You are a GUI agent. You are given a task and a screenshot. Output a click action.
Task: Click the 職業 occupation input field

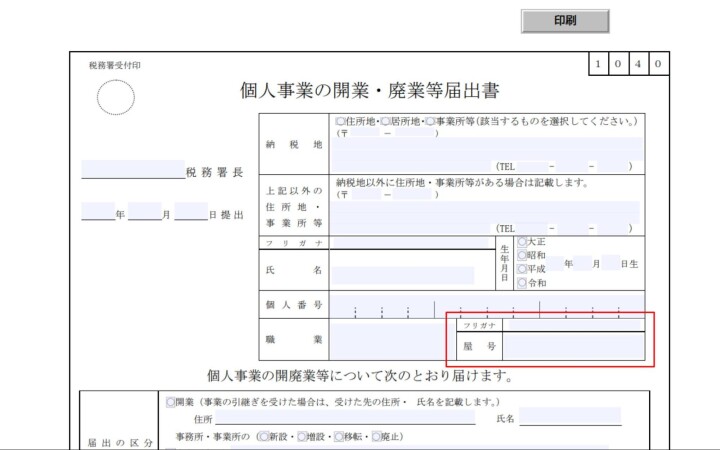393,341
